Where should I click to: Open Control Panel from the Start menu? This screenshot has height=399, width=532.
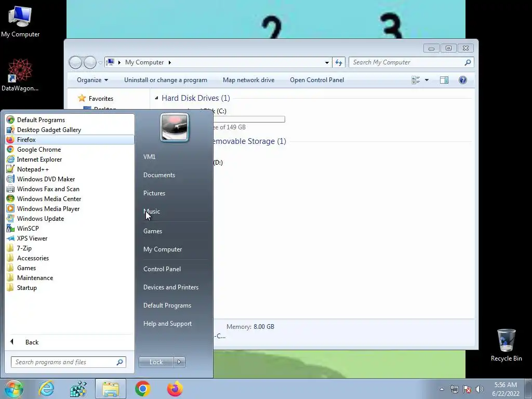[x=162, y=269]
